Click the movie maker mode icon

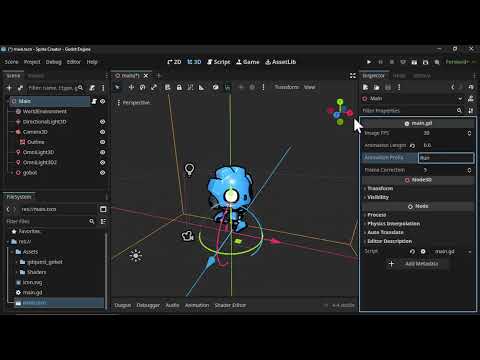coord(437,62)
